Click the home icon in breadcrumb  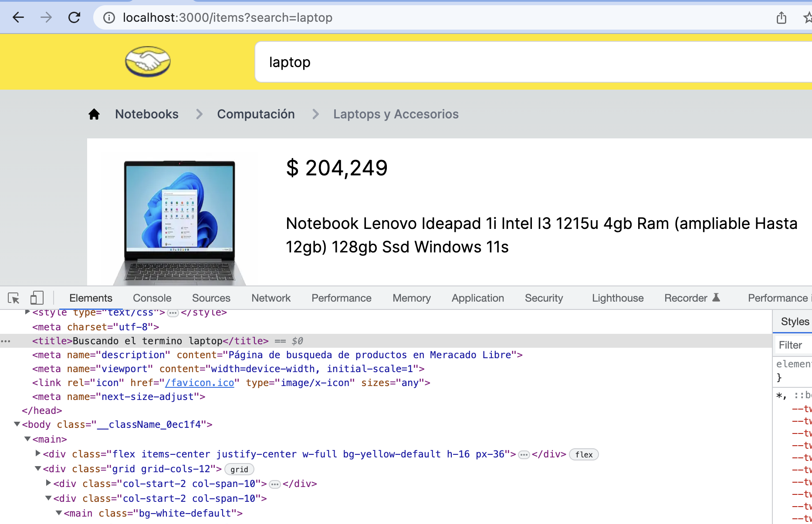pyautogui.click(x=94, y=114)
